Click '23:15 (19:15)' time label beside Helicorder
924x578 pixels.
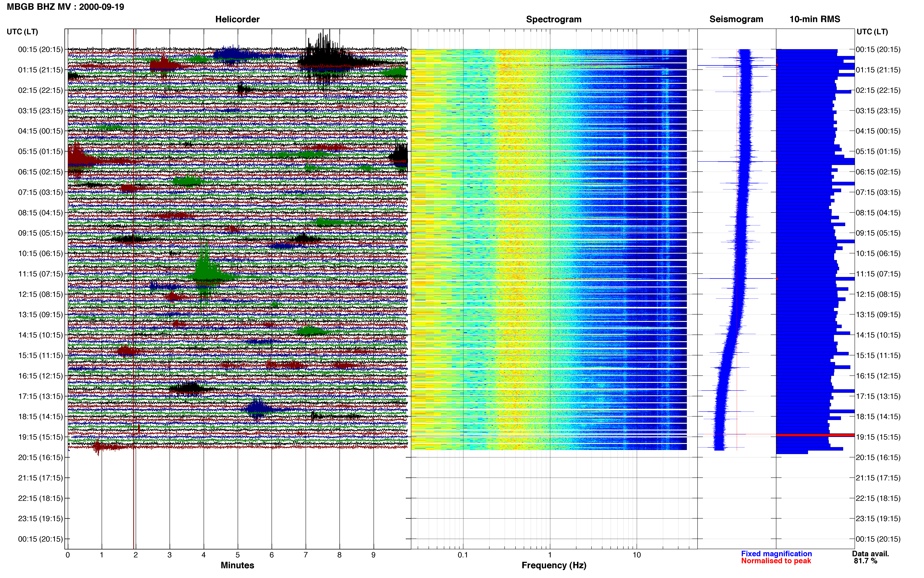pos(41,519)
